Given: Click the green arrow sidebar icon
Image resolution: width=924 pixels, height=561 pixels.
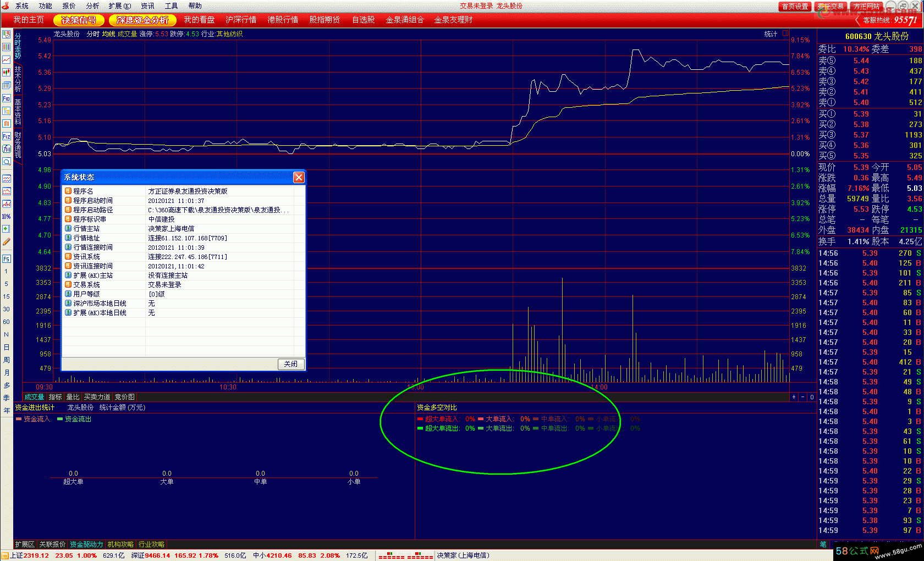Looking at the screenshot, I should point(7,229).
